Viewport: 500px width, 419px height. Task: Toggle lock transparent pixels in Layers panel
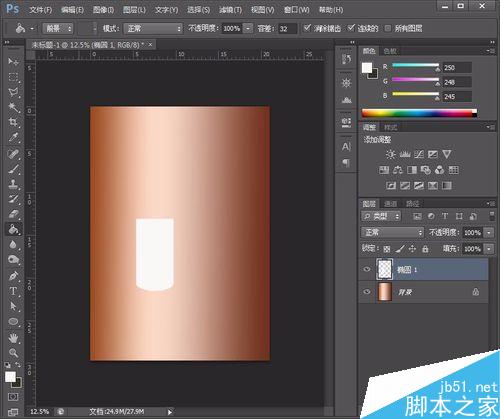(387, 249)
